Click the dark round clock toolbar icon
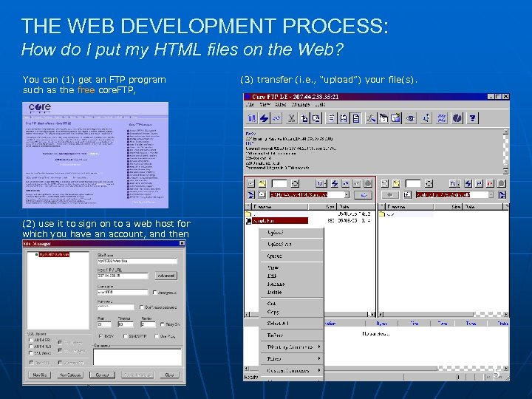Viewport: 532px width, 399px height. click(x=457, y=118)
